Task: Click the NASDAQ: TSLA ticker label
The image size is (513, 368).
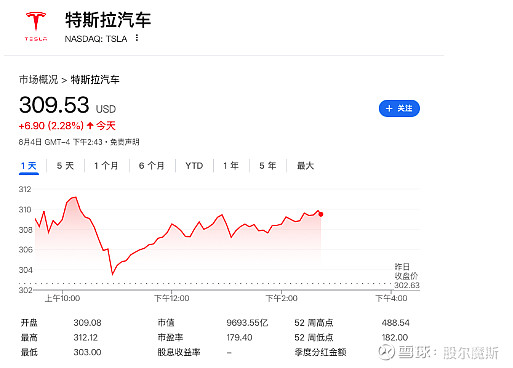Action: pyautogui.click(x=96, y=39)
